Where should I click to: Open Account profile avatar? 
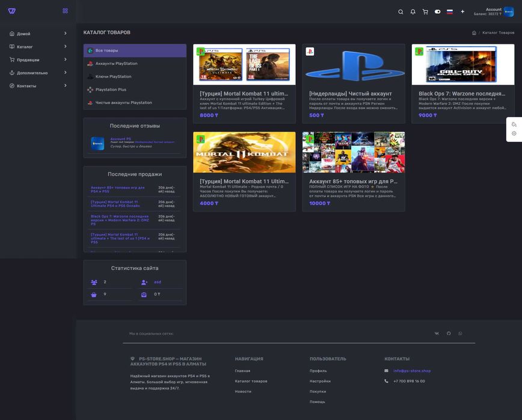pyautogui.click(x=509, y=11)
